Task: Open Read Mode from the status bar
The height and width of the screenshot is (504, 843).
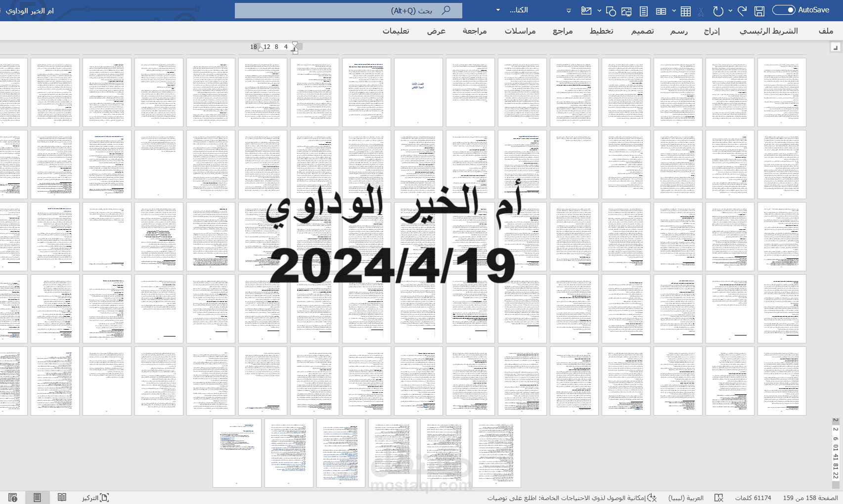Action: coord(62,497)
